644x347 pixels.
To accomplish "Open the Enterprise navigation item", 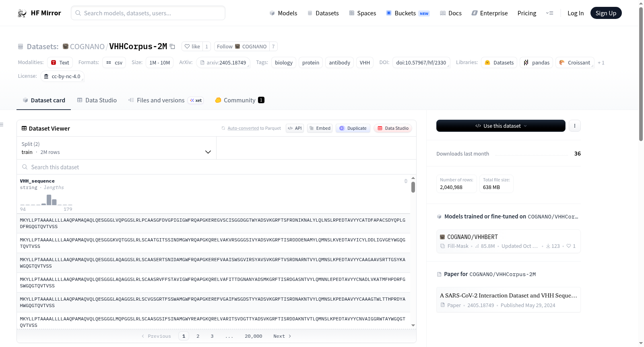I will pos(489,13).
